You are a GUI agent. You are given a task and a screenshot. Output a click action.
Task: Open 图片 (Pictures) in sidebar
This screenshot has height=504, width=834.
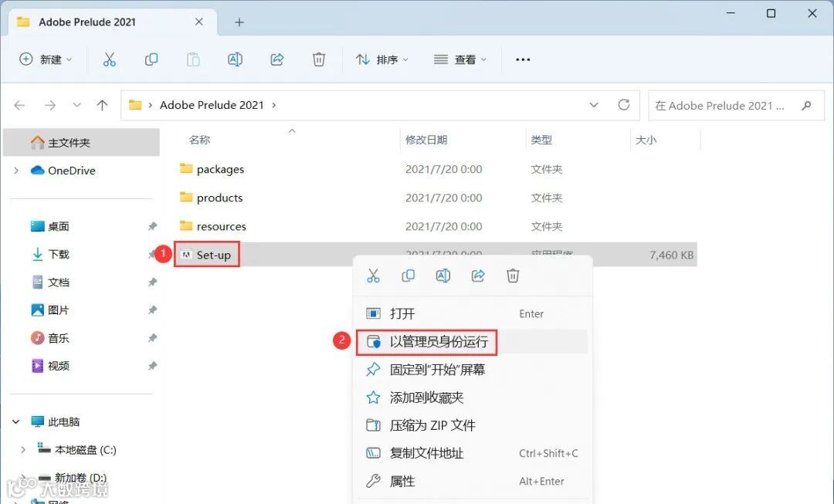click(58, 310)
